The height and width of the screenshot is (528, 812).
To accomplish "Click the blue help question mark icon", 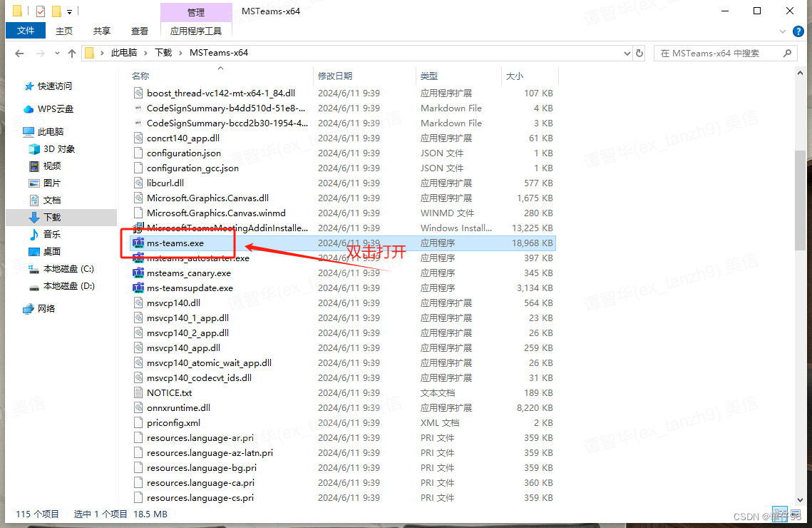I will pos(798,31).
